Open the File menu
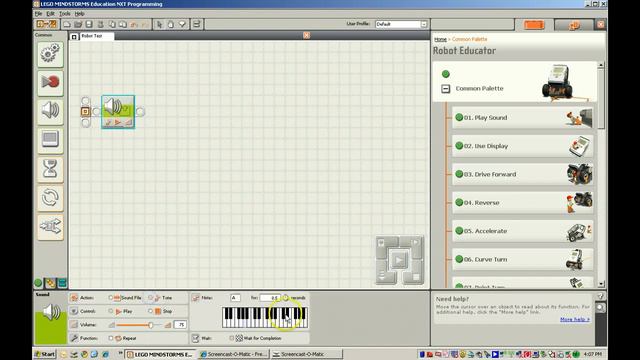 pyautogui.click(x=38, y=13)
